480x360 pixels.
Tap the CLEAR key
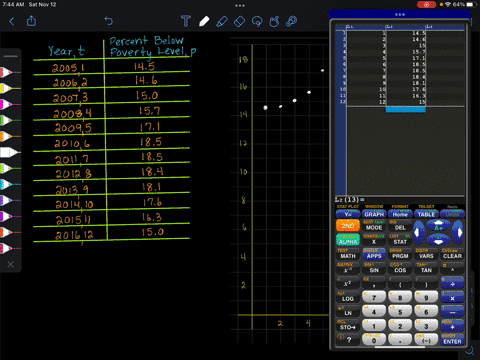(452, 256)
